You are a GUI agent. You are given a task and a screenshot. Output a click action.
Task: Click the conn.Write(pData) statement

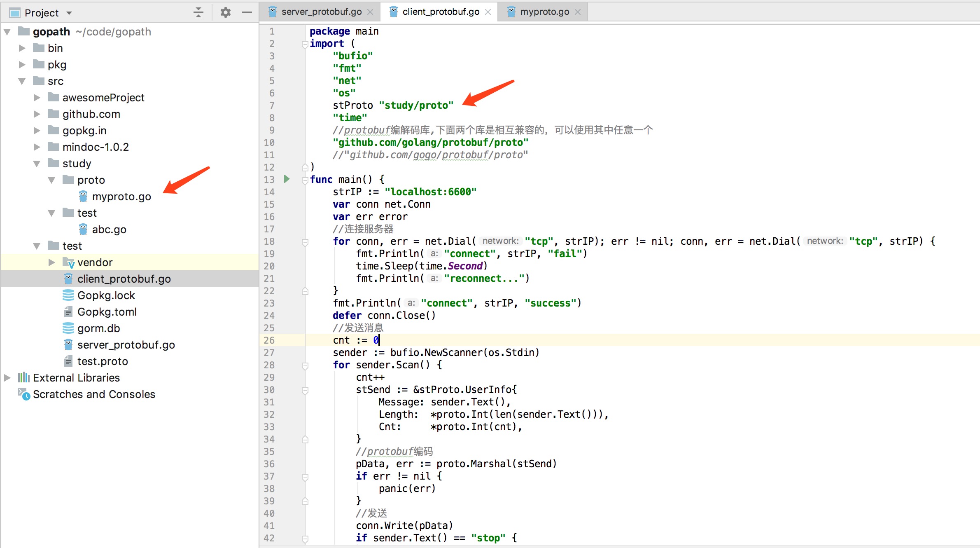click(x=404, y=526)
